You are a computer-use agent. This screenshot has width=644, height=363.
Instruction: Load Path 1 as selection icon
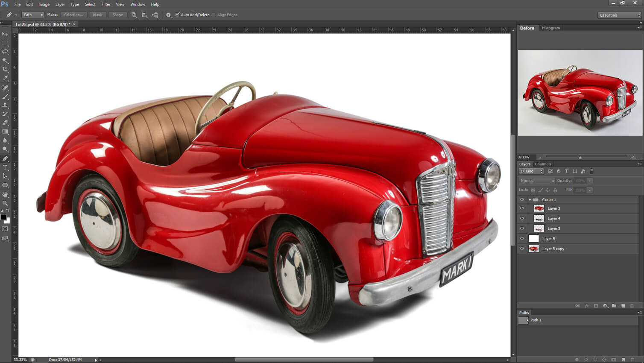point(595,360)
